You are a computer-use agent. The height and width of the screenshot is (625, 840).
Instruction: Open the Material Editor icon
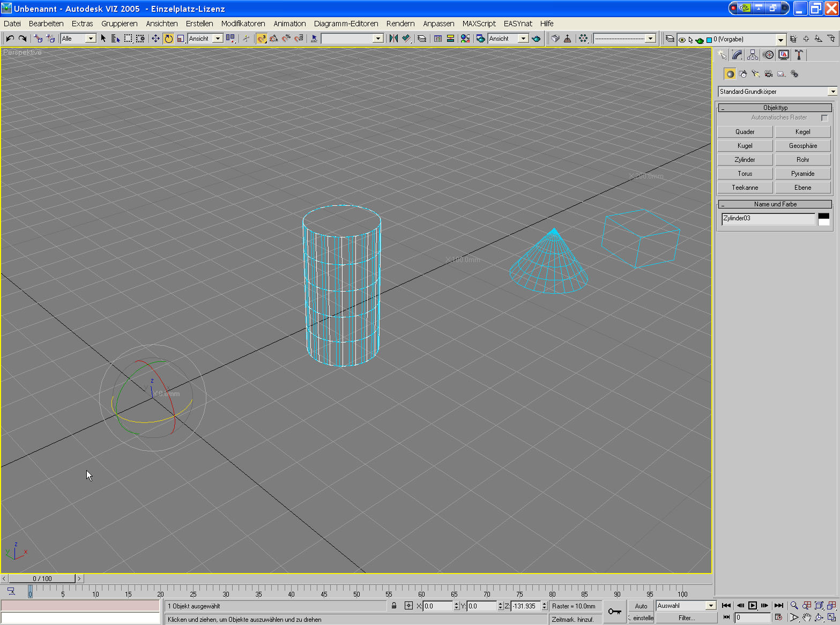[465, 39]
